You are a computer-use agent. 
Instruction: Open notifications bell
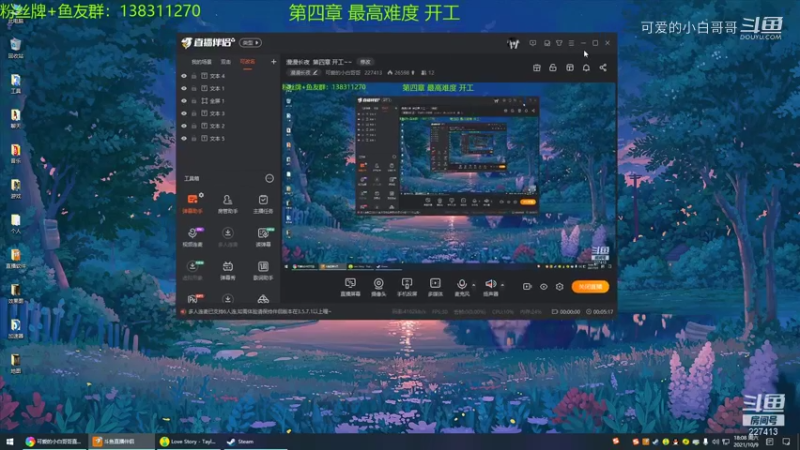[587, 68]
